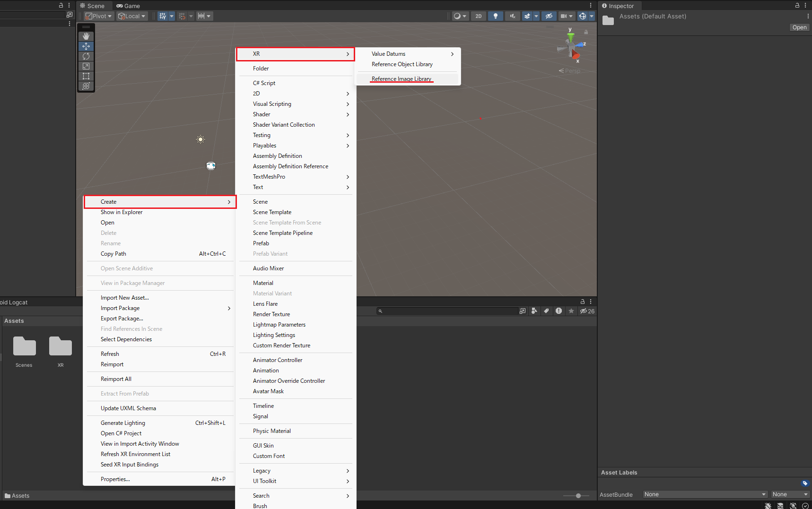Open snap increment settings dropdown
812x509 pixels.
pyautogui.click(x=204, y=16)
